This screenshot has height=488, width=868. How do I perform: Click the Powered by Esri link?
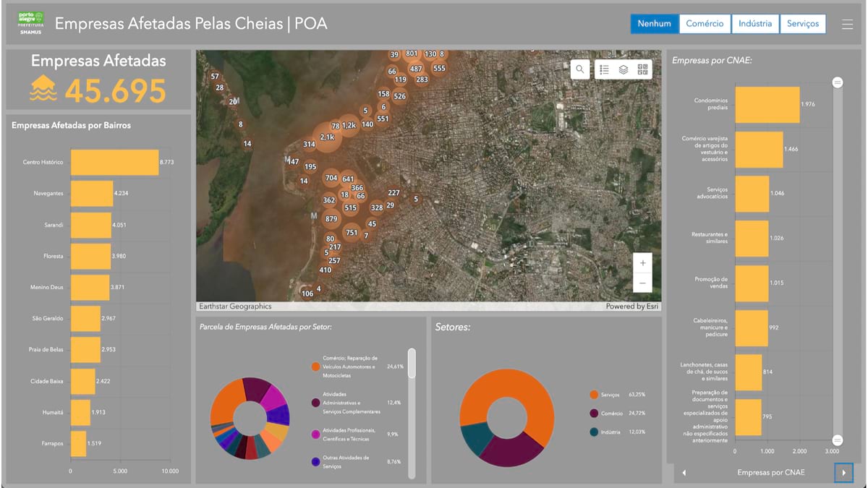(x=631, y=307)
